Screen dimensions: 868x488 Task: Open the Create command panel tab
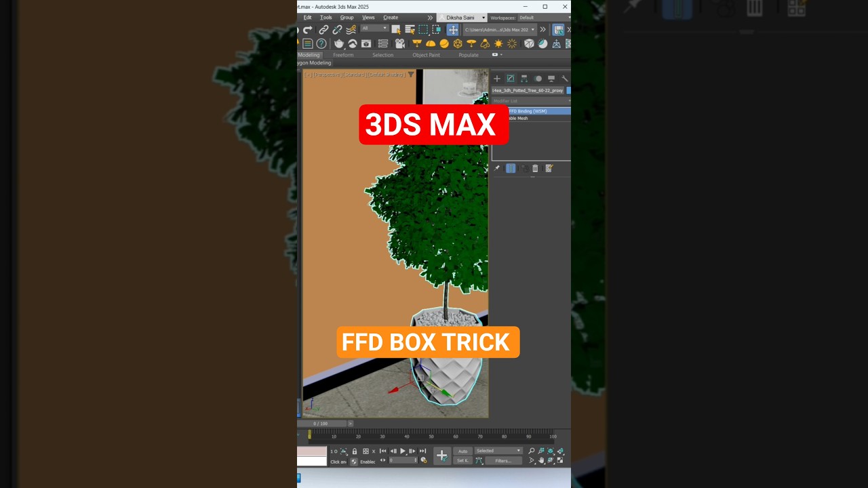pos(497,79)
